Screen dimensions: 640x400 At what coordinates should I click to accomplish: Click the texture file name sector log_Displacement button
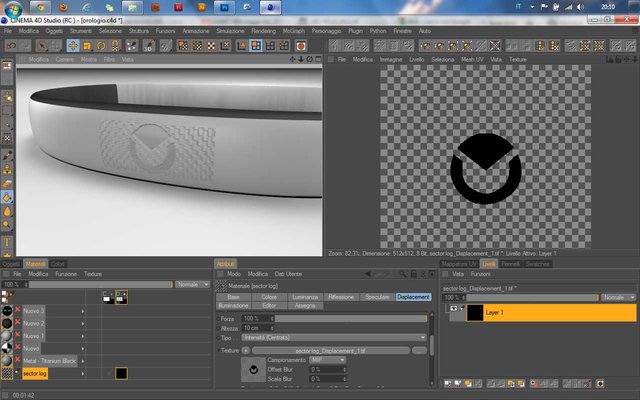click(331, 351)
